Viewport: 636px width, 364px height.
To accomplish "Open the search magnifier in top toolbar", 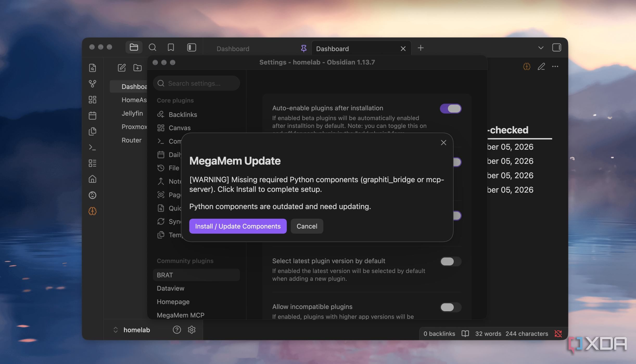I will pyautogui.click(x=152, y=47).
